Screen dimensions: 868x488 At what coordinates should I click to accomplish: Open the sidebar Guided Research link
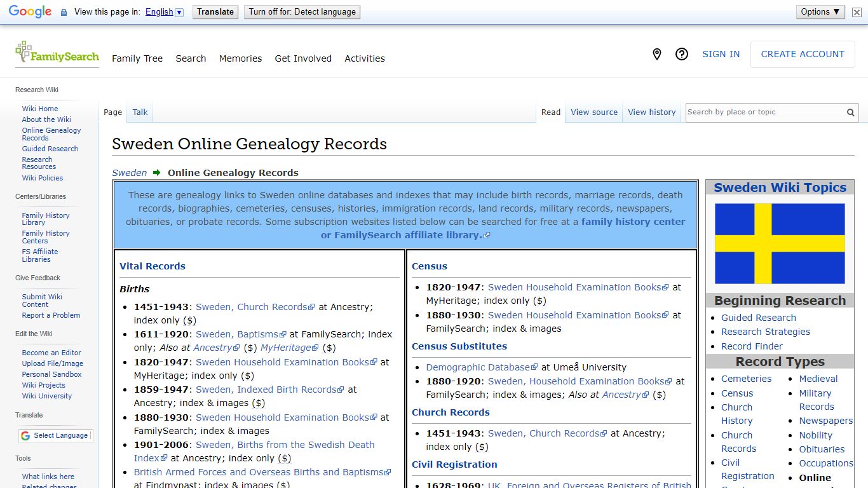(50, 149)
